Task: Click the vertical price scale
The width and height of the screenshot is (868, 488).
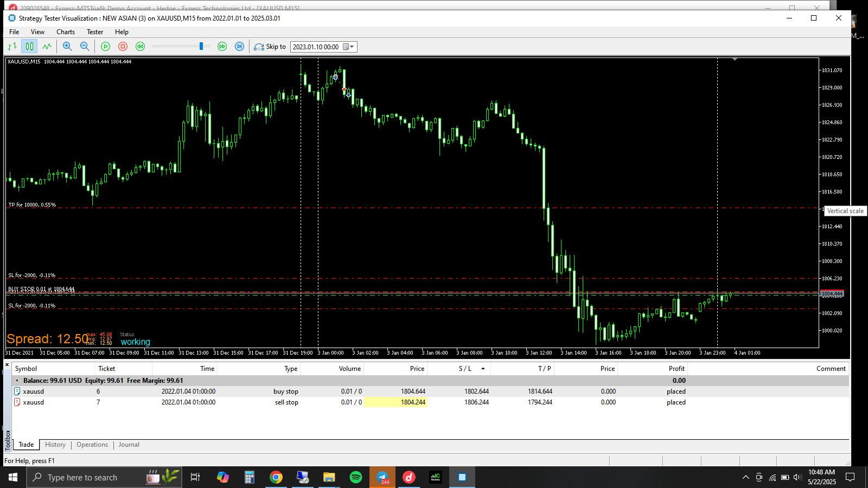Action: pos(834,202)
